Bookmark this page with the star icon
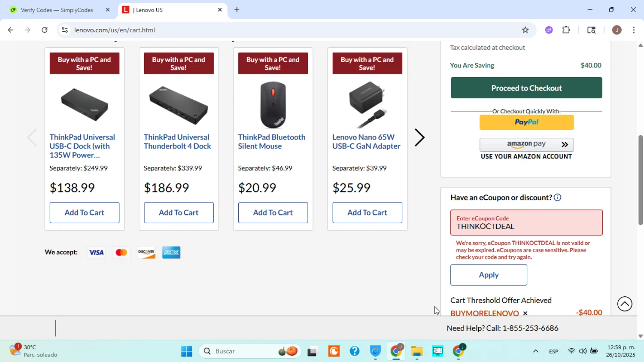Screen dimensions: 644x362 coord(525,30)
